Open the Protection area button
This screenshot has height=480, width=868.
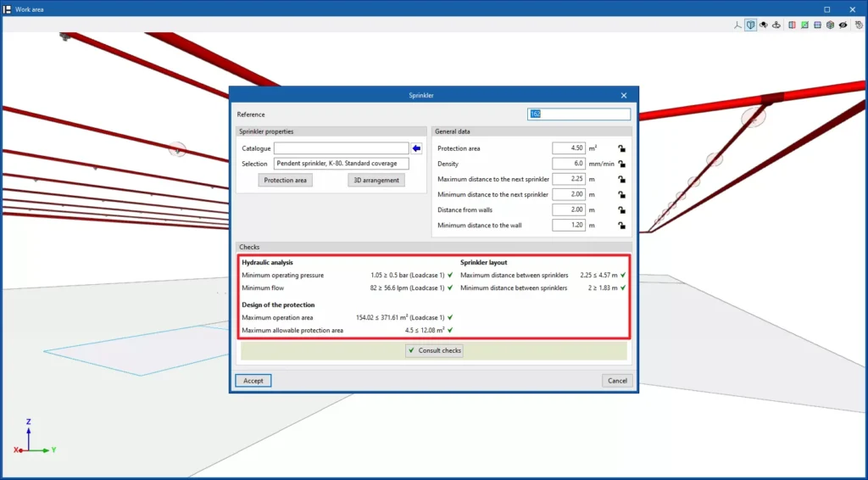(x=285, y=181)
